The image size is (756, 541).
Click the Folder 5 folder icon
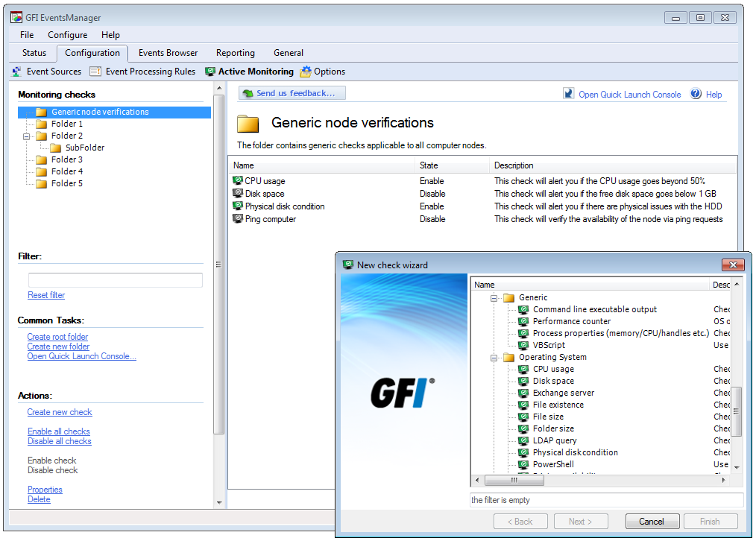42,183
